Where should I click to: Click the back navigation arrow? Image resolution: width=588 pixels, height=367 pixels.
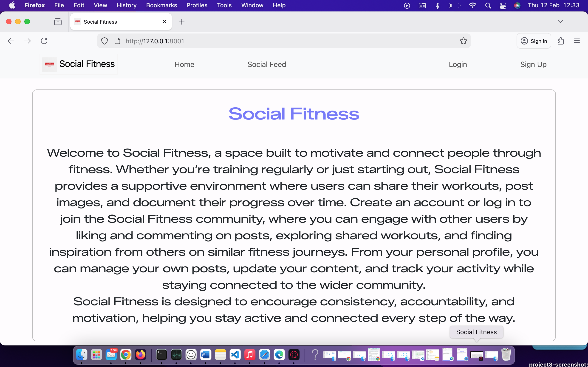(x=11, y=41)
